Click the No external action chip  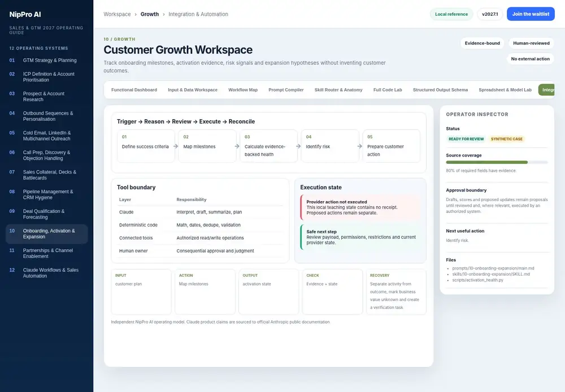click(530, 59)
